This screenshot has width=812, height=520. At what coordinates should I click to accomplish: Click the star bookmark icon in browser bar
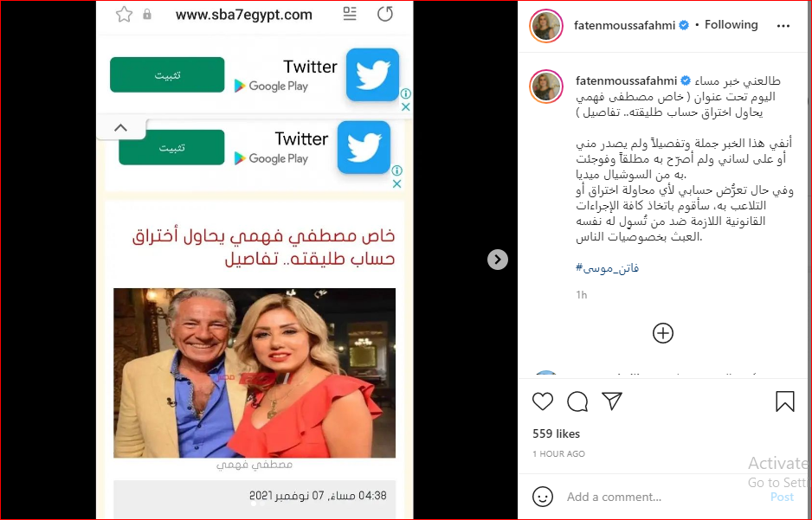pyautogui.click(x=125, y=14)
